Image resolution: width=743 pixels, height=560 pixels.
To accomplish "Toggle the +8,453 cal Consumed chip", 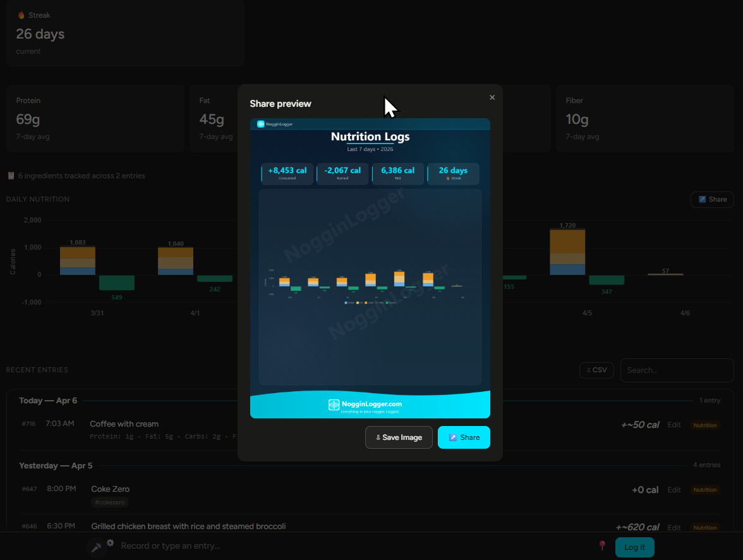I will click(x=287, y=173).
